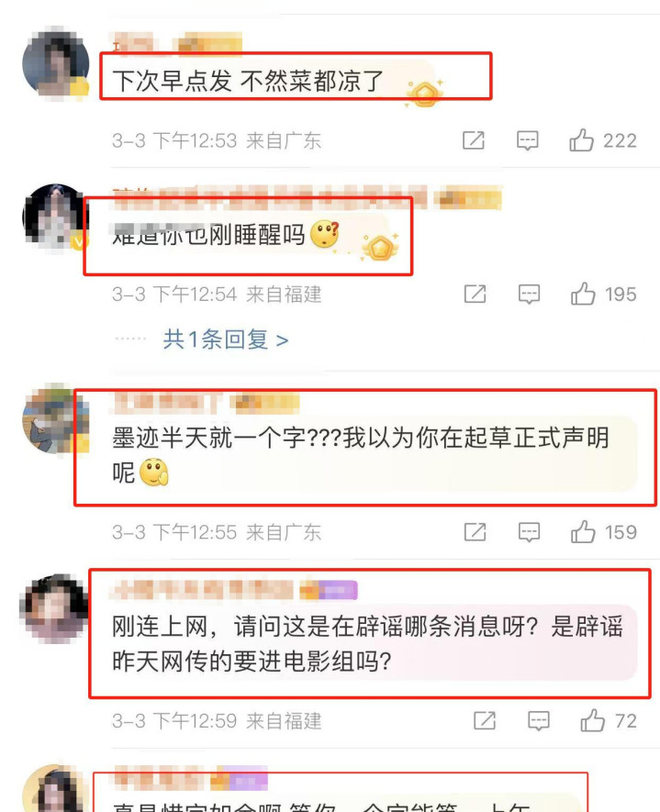Reply to the 12:54 comment from 福建
Image resolution: width=660 pixels, height=812 pixels.
pyautogui.click(x=529, y=294)
